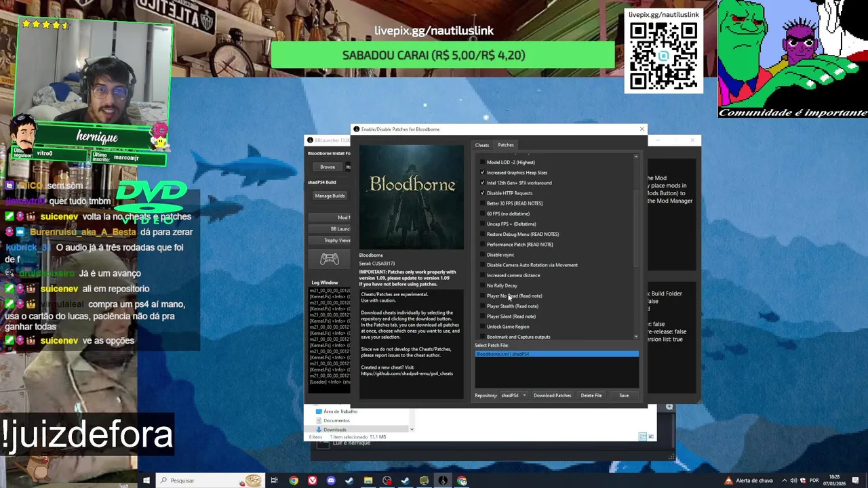The width and height of the screenshot is (868, 488).
Task: Save the patch selection
Action: tap(624, 395)
